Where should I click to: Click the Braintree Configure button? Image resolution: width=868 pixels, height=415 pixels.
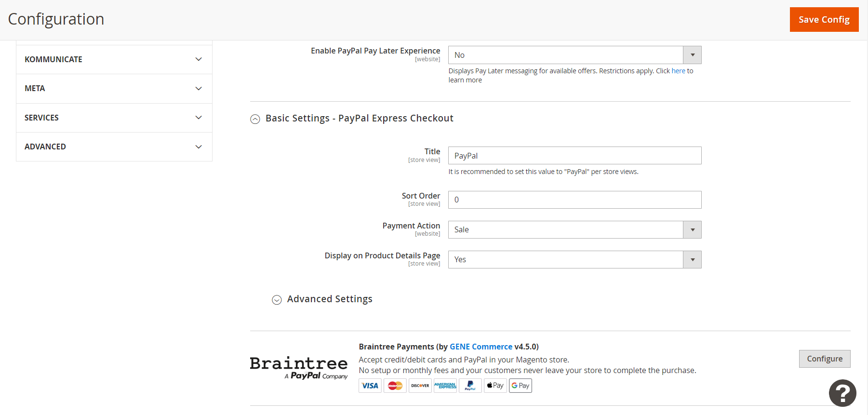click(825, 359)
